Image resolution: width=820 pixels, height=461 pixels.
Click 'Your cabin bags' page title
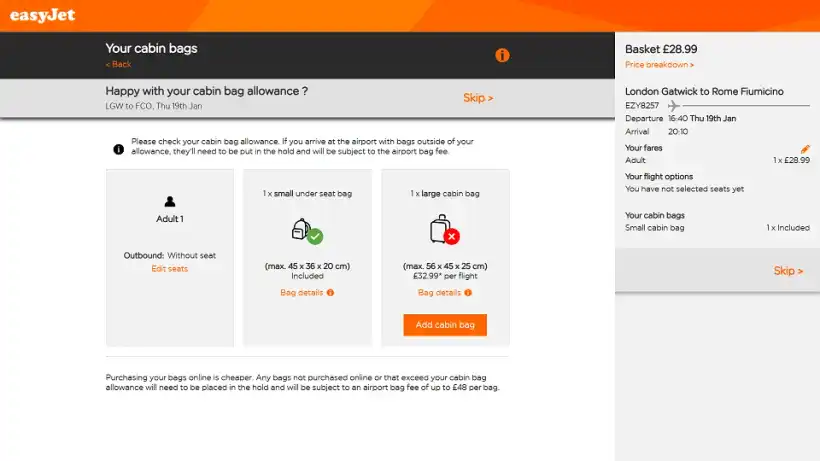point(151,48)
